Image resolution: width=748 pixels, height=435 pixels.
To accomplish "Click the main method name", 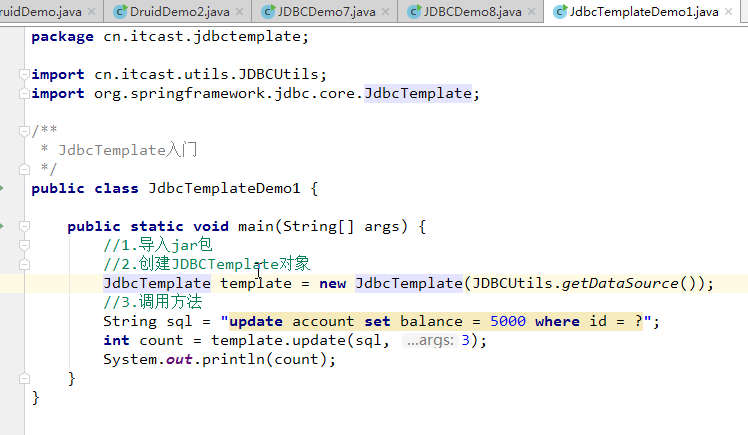I will tap(256, 226).
